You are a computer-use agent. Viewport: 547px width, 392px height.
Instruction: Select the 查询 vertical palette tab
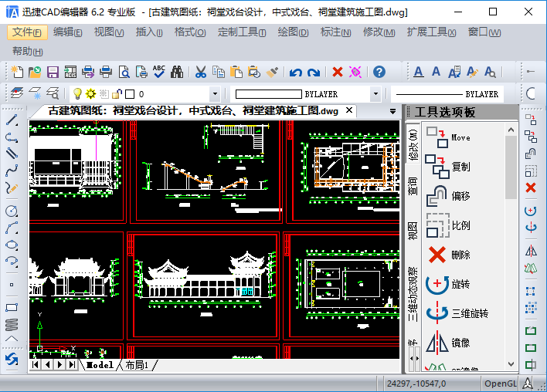point(413,186)
